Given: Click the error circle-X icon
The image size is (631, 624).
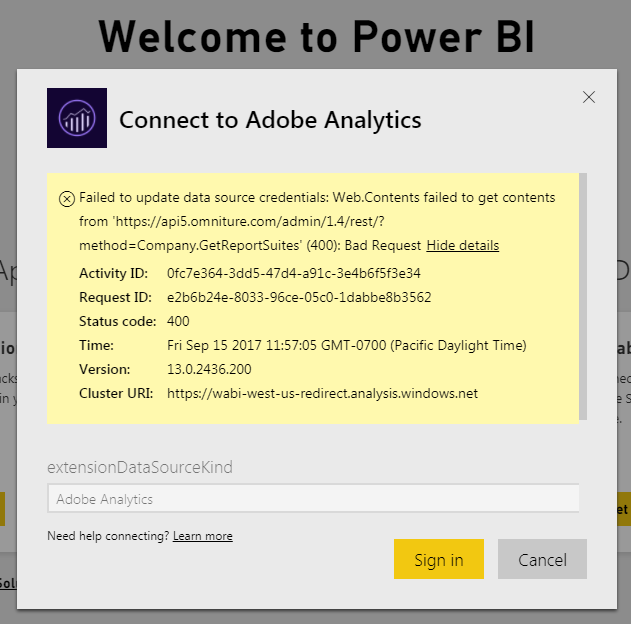Looking at the screenshot, I should pos(66,198).
